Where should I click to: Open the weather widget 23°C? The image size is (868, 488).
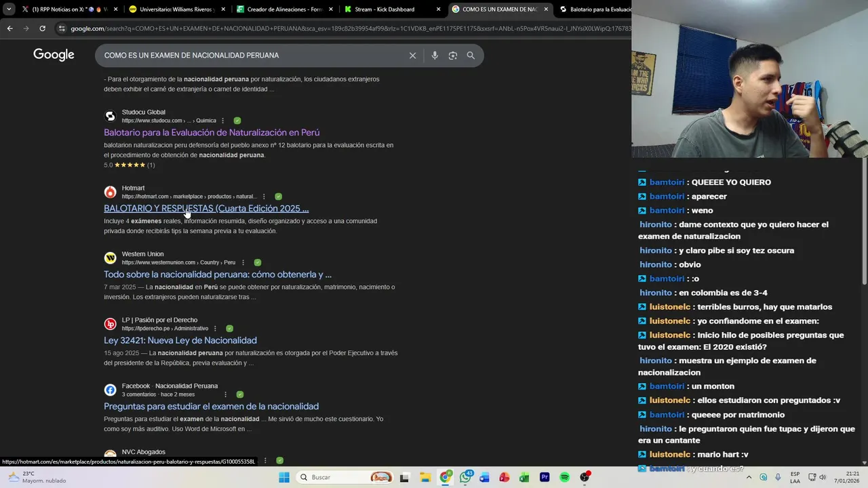click(37, 477)
